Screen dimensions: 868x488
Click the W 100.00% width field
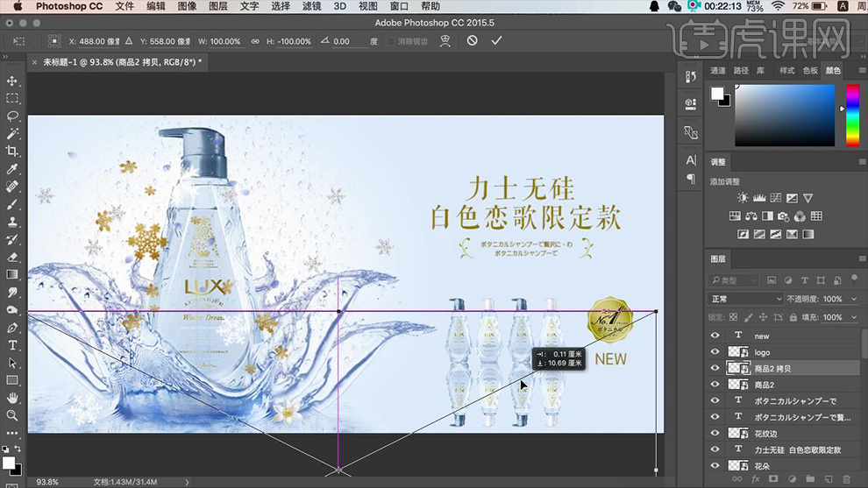[x=224, y=41]
